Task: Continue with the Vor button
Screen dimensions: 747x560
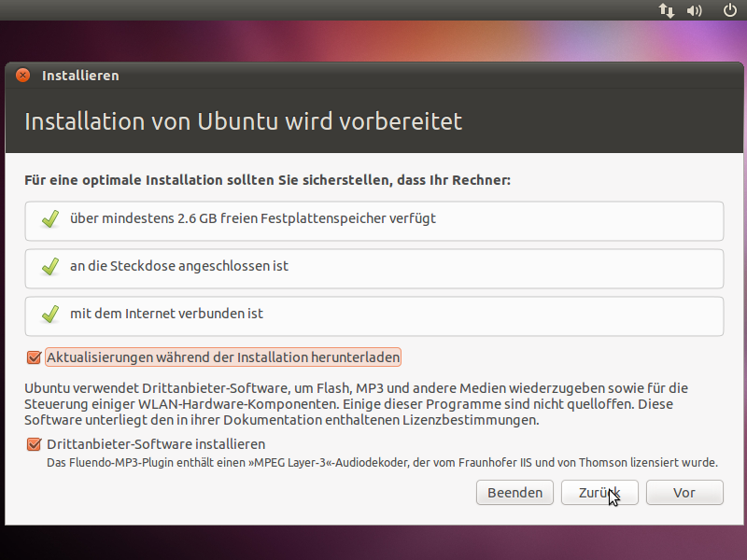Action: tap(684, 493)
